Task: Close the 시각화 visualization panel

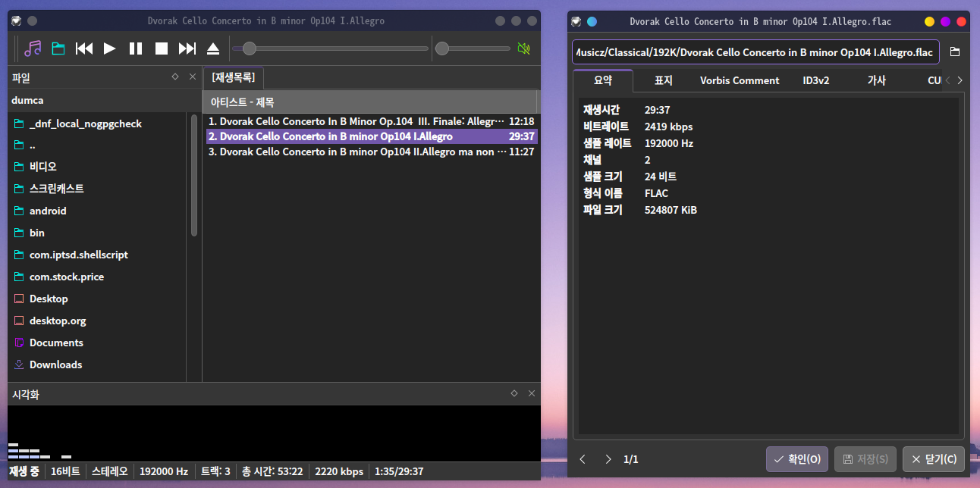Action: (532, 393)
